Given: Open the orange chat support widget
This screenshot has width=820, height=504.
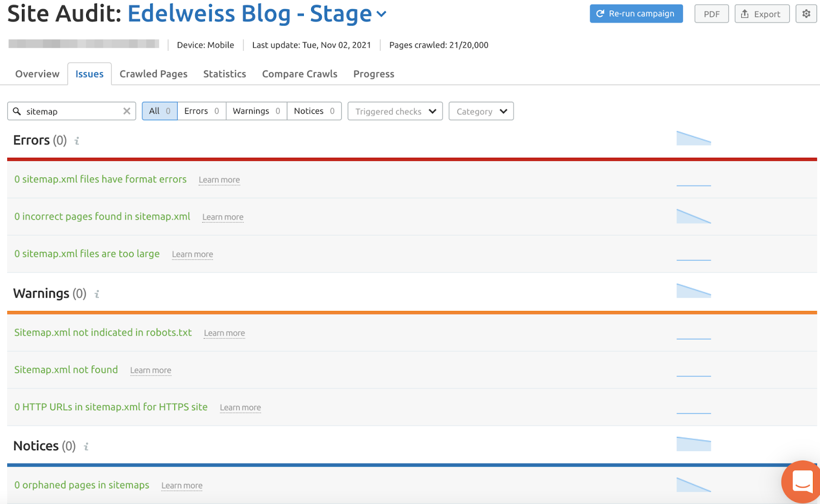Looking at the screenshot, I should (x=802, y=481).
